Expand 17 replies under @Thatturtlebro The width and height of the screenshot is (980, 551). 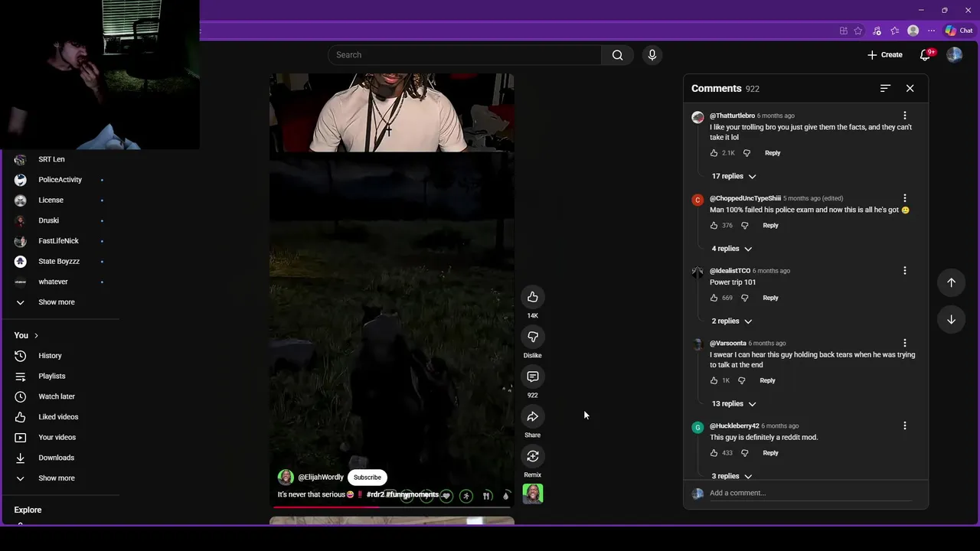click(733, 176)
